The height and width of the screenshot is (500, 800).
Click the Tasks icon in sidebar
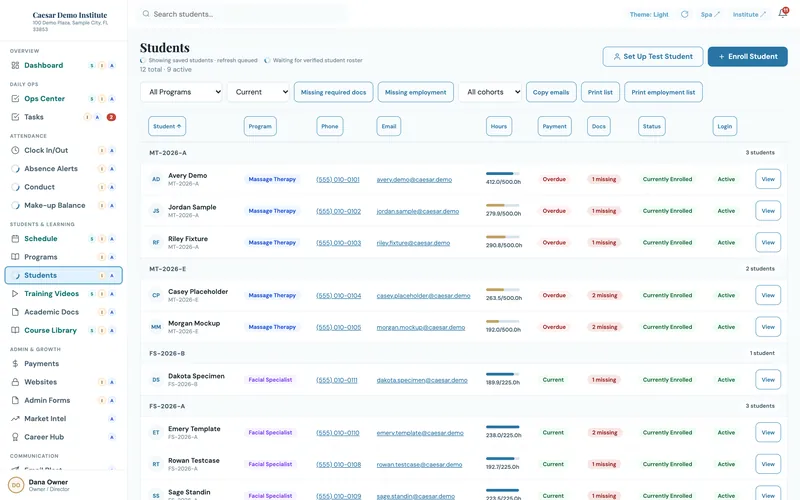point(15,117)
